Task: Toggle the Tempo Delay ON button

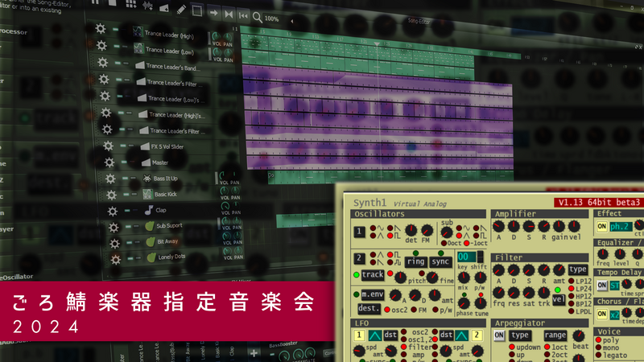Action: 601,285
